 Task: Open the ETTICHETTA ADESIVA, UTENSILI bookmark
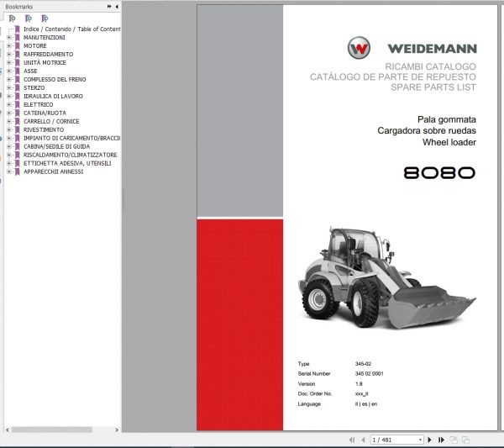pos(67,163)
